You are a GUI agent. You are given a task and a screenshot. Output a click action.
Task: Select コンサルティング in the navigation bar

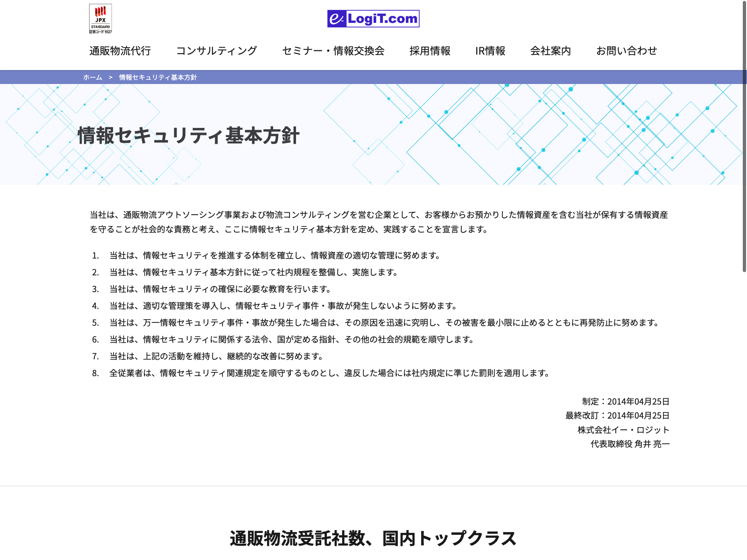[x=216, y=51]
